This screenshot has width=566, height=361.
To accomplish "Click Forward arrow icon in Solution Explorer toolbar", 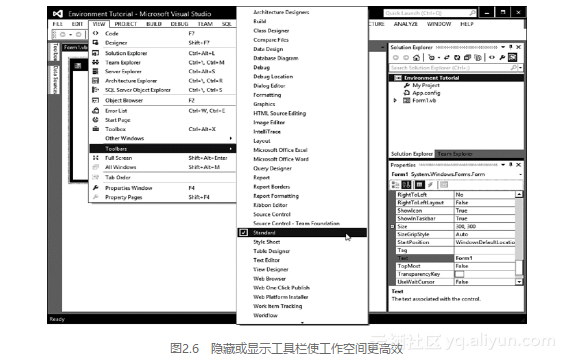I will click(406, 57).
